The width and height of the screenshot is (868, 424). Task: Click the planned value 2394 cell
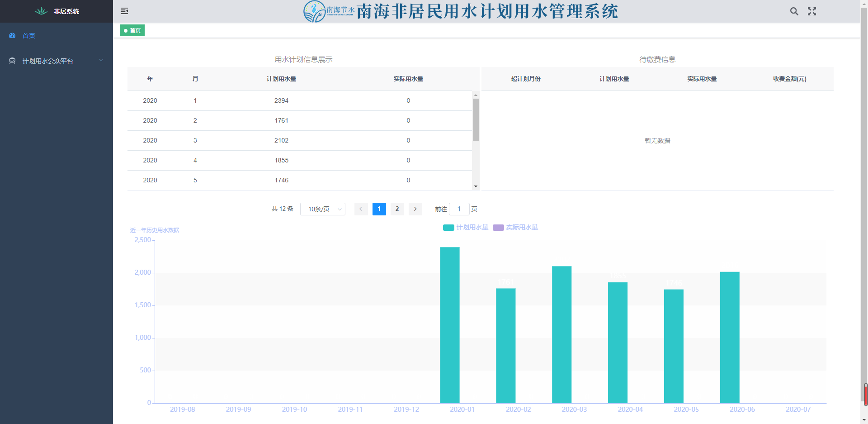tap(281, 100)
